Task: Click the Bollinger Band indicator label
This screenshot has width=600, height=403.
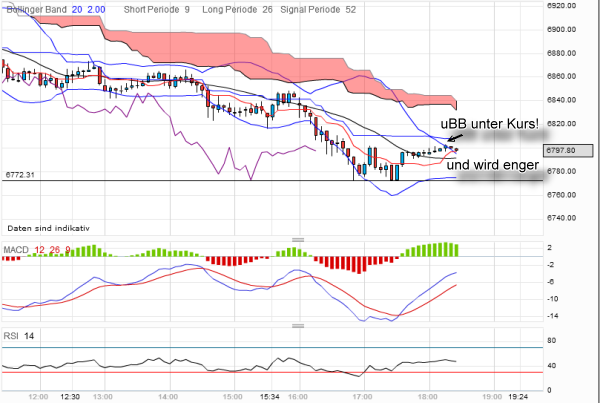Action: (x=36, y=10)
